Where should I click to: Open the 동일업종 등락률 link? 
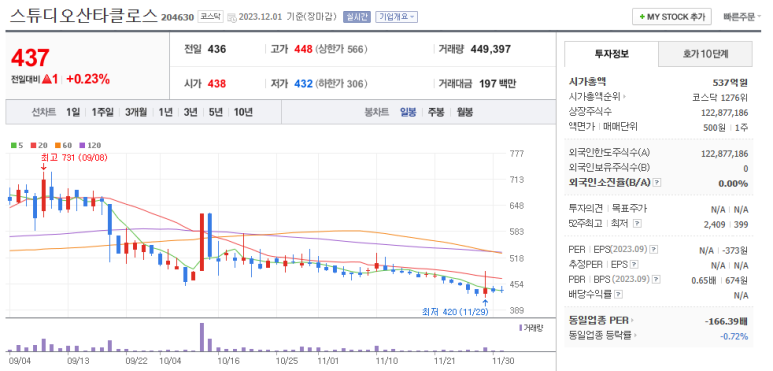tap(602, 336)
